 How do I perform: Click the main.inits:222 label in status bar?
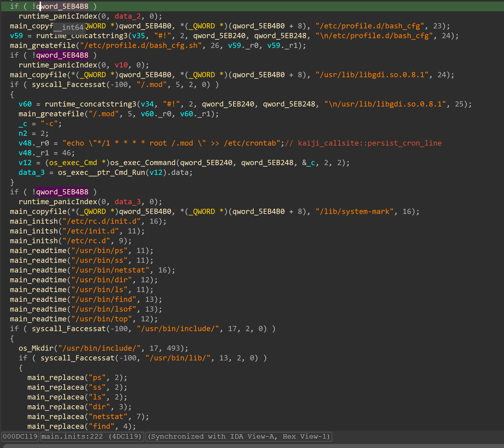coord(70,436)
